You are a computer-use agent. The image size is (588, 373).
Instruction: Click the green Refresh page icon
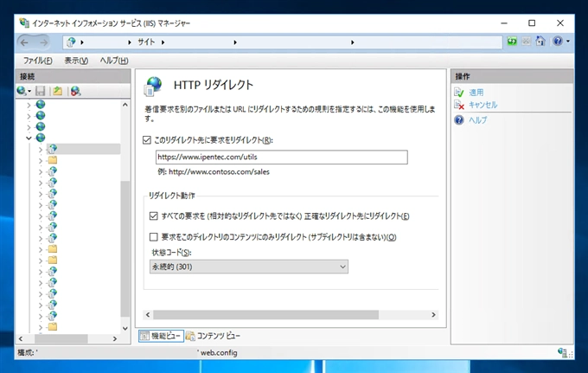point(512,41)
